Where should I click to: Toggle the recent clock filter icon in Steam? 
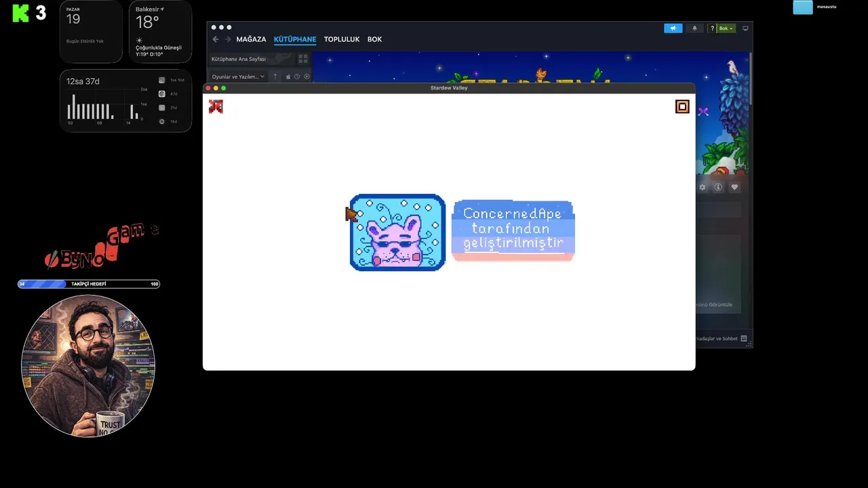(x=297, y=77)
